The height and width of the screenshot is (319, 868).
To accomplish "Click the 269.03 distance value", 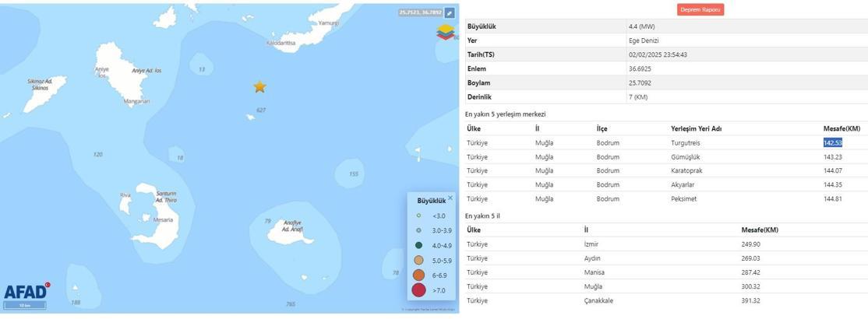I will (x=750, y=258).
